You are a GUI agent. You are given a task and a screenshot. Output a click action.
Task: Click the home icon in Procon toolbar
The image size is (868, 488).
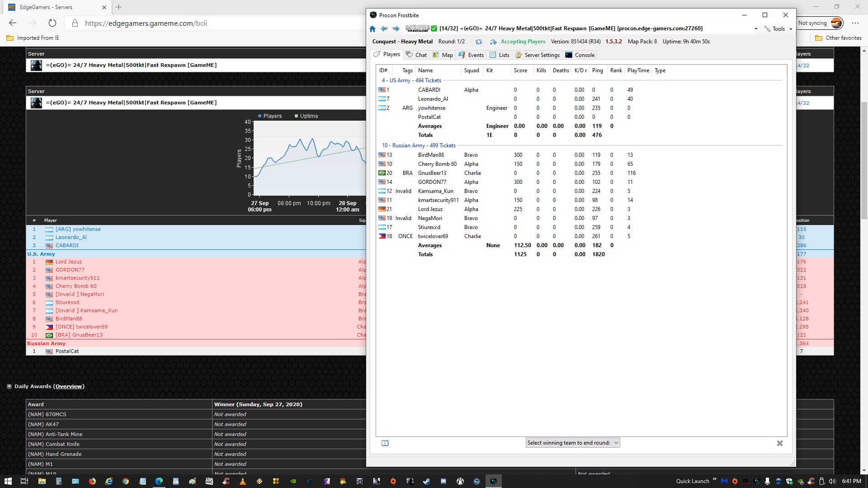373,29
